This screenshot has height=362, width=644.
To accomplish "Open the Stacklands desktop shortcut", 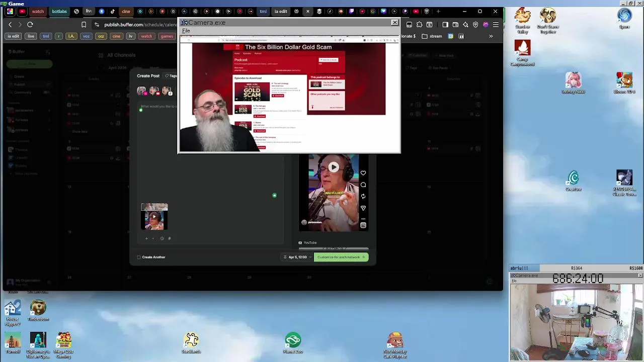I will (191, 343).
